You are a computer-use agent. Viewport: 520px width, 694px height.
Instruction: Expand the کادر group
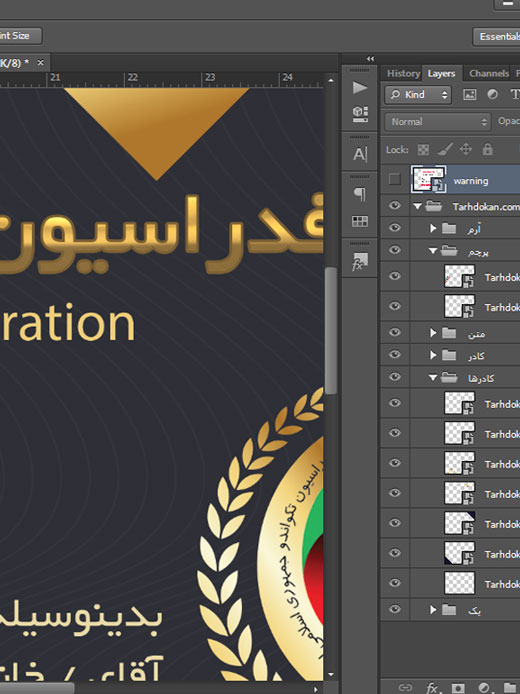click(x=433, y=355)
